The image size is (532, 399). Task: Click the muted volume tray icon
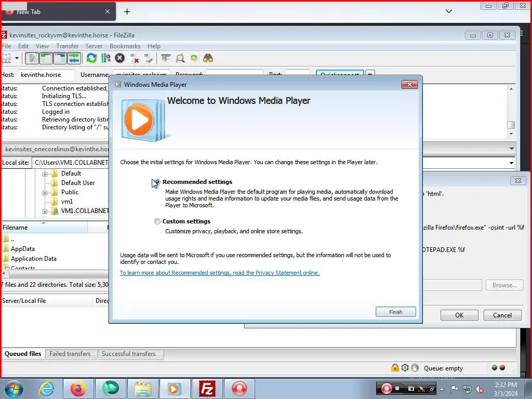(480, 390)
